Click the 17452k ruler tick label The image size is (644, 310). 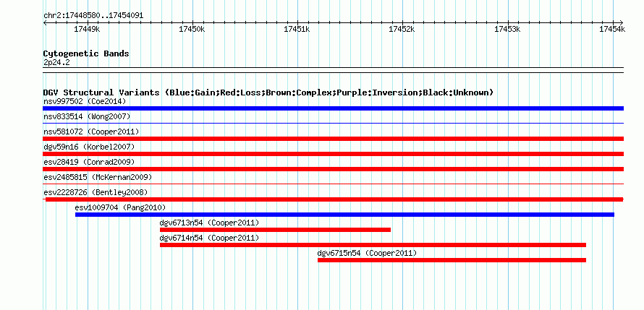point(402,29)
